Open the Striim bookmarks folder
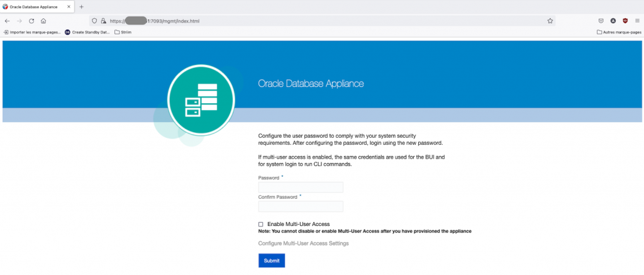Image resolution: width=644 pixels, height=275 pixels. 123,32
